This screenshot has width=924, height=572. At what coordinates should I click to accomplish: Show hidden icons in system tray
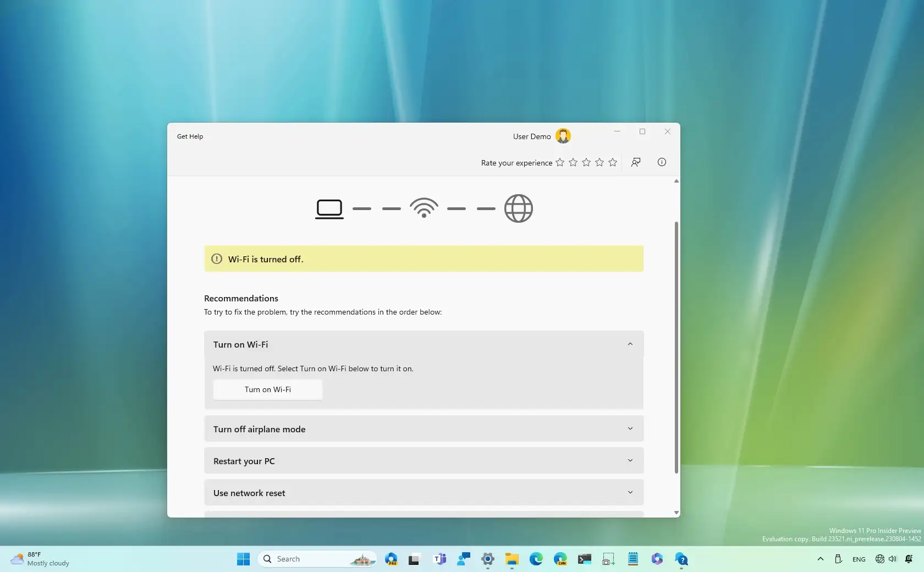820,559
